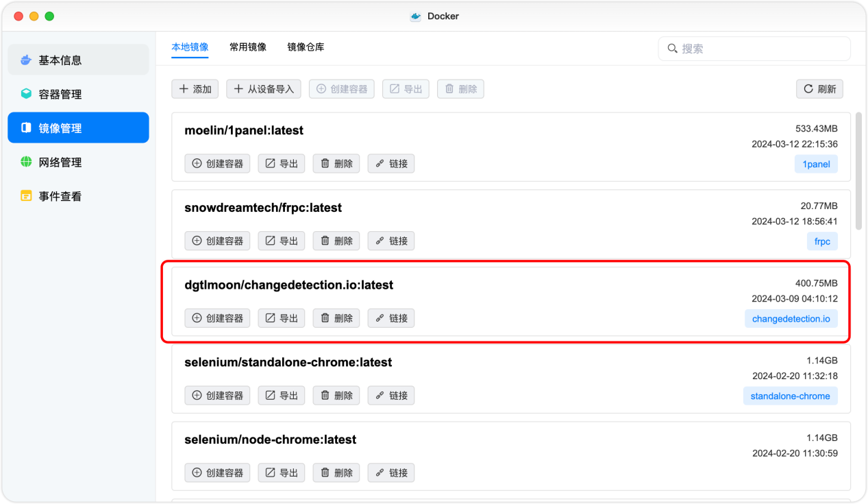The height and width of the screenshot is (504, 868).
Task: Click the 添加 button above the image list
Action: click(195, 88)
